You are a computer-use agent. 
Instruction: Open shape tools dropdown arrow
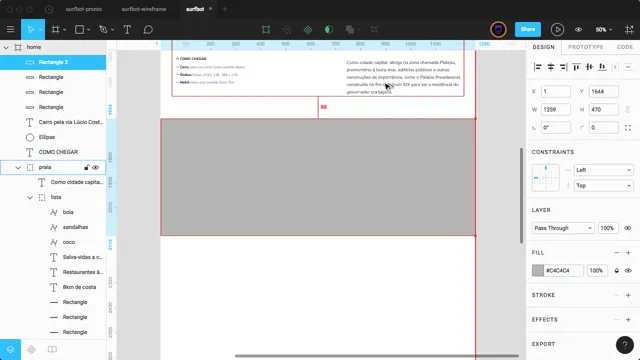point(88,30)
